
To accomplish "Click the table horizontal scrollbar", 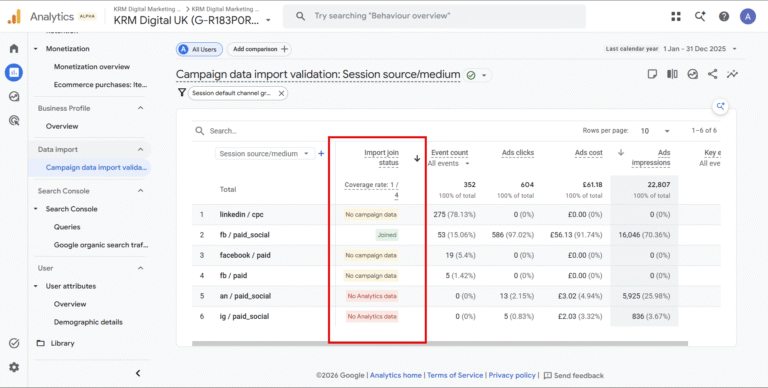I will 440,343.
